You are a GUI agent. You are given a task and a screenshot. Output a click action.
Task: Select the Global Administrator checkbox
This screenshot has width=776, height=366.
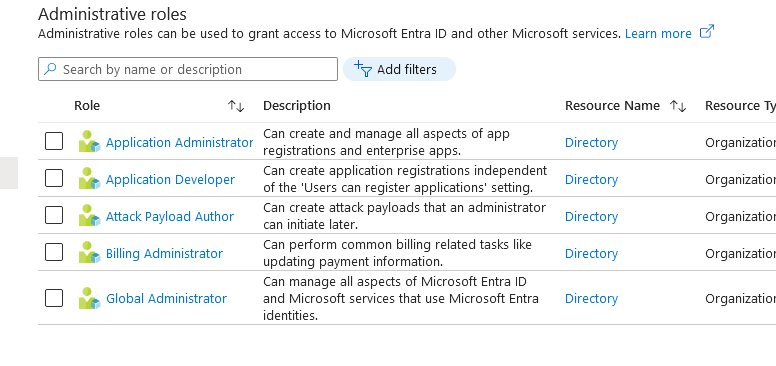click(x=54, y=298)
